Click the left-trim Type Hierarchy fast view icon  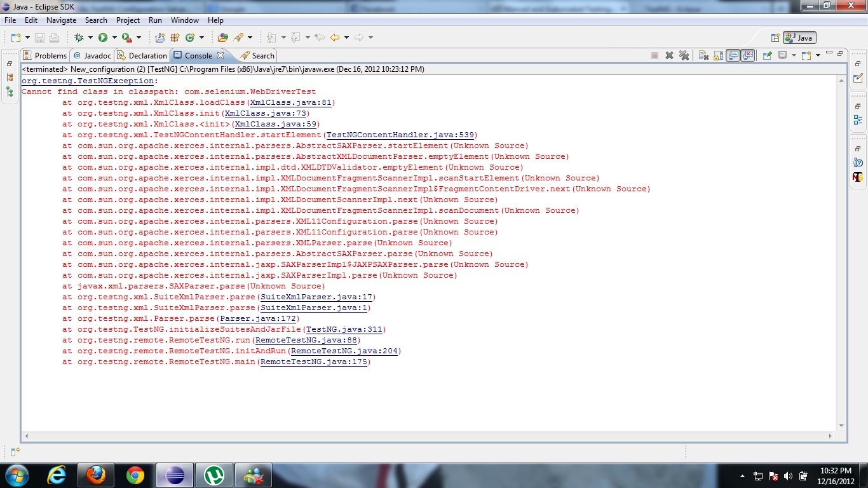click(10, 92)
